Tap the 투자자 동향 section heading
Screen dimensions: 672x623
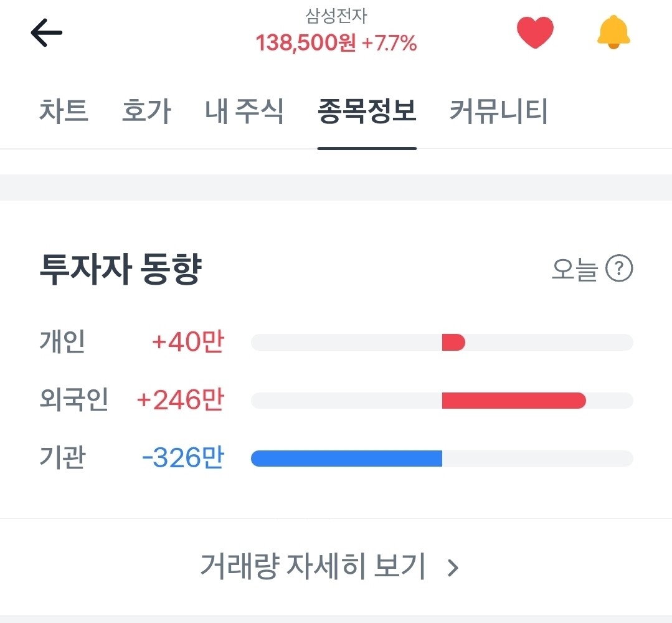pyautogui.click(x=120, y=269)
